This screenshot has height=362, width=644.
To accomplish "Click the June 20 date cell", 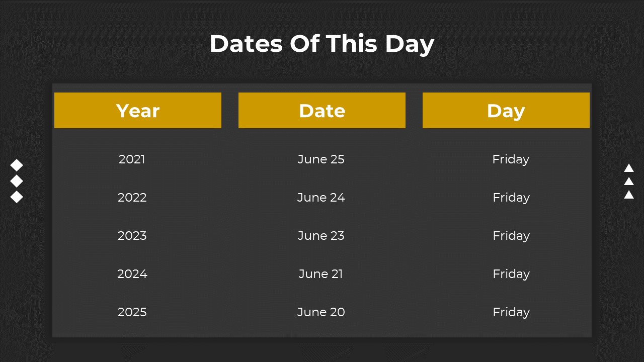I will click(x=321, y=312).
